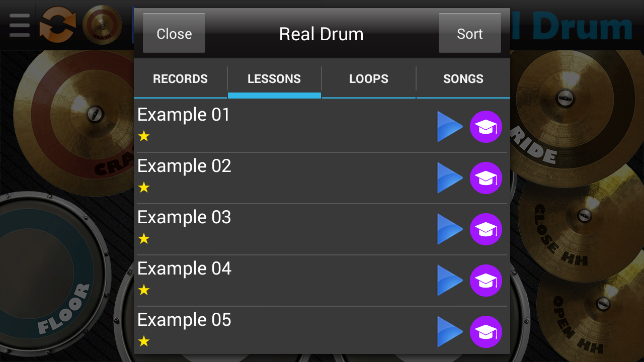Play the Example 03 lesson

(450, 229)
